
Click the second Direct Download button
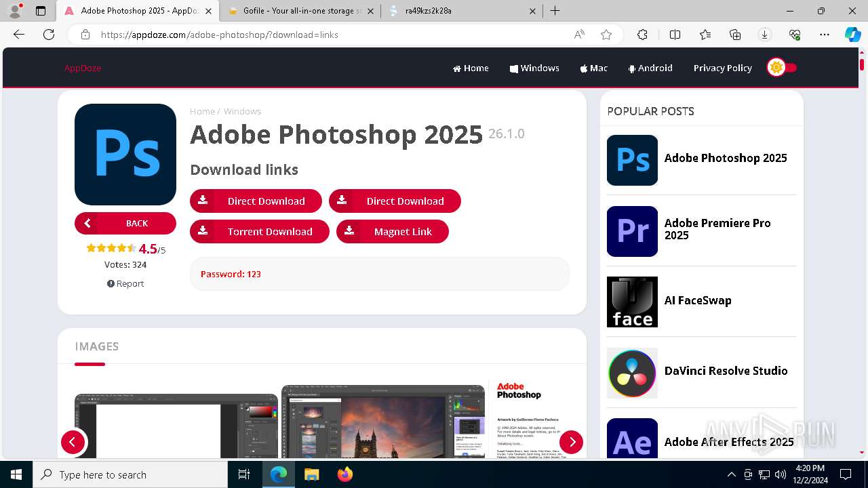(395, 201)
